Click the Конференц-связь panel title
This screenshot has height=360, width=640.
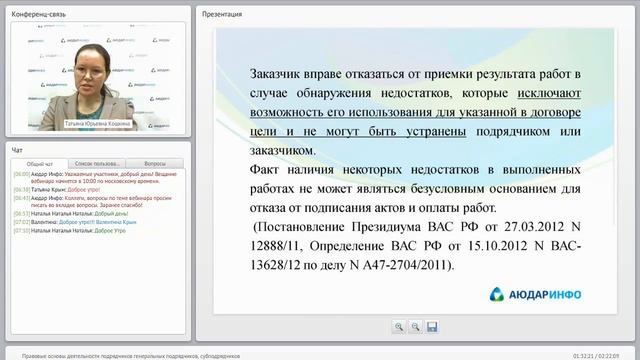tap(38, 14)
